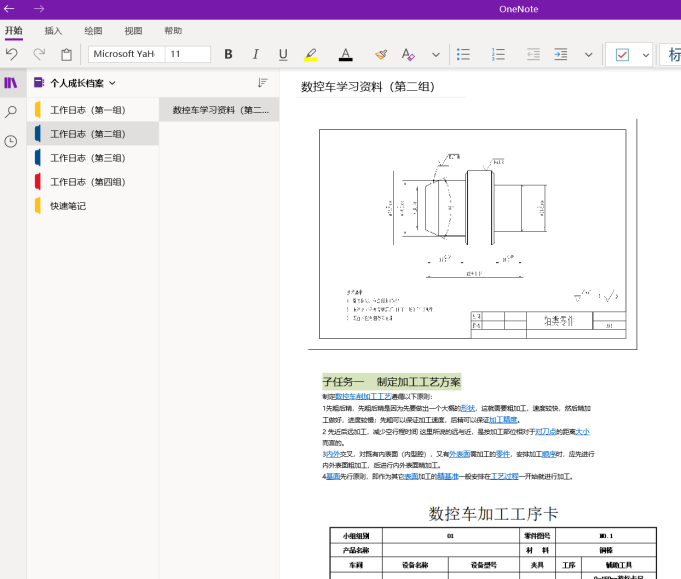The image size is (681, 579).
Task: Expand more font formatting options
Action: tap(436, 55)
